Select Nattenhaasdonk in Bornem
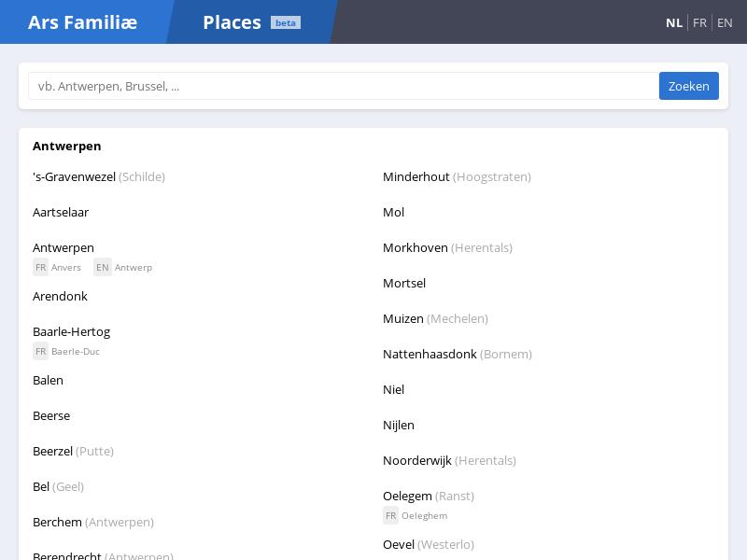 click(x=430, y=354)
